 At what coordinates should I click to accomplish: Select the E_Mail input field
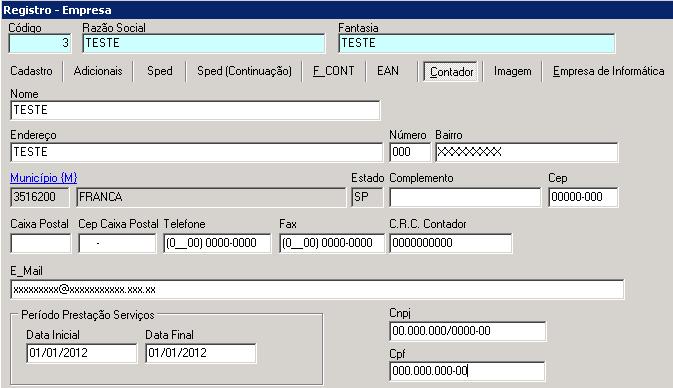click(317, 290)
